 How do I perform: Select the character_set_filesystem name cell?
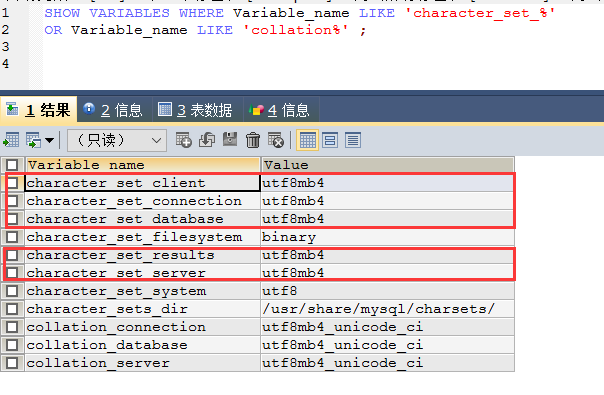click(x=143, y=237)
